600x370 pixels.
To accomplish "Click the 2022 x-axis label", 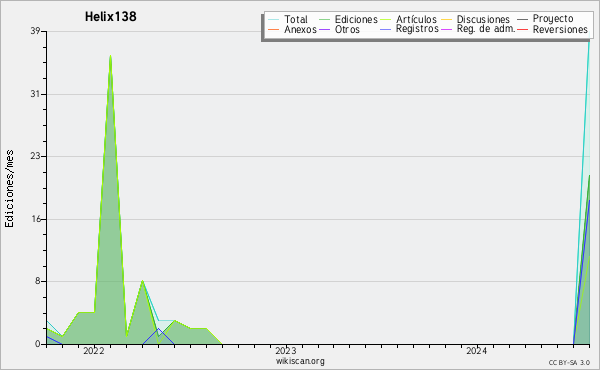I will pos(94,351).
